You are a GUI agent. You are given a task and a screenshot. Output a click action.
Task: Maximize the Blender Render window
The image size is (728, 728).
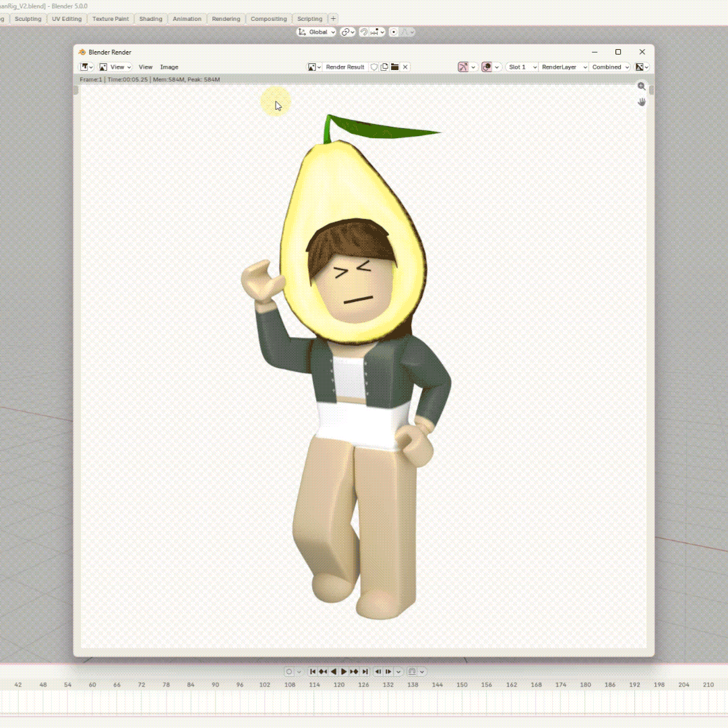(618, 52)
